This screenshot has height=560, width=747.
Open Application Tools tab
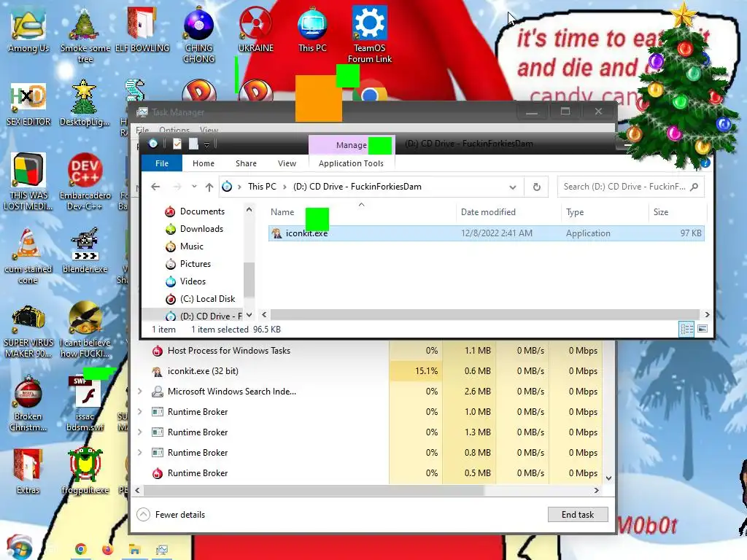click(351, 163)
